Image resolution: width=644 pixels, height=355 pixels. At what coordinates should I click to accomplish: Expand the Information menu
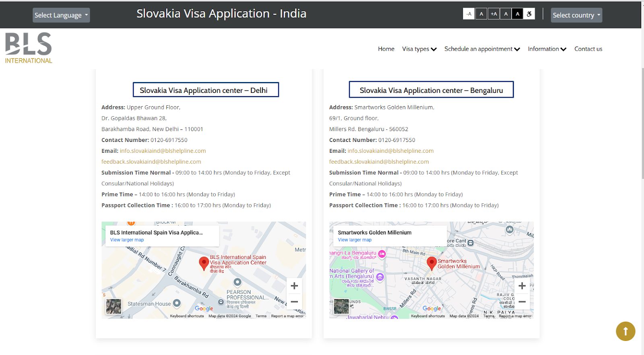[547, 49]
